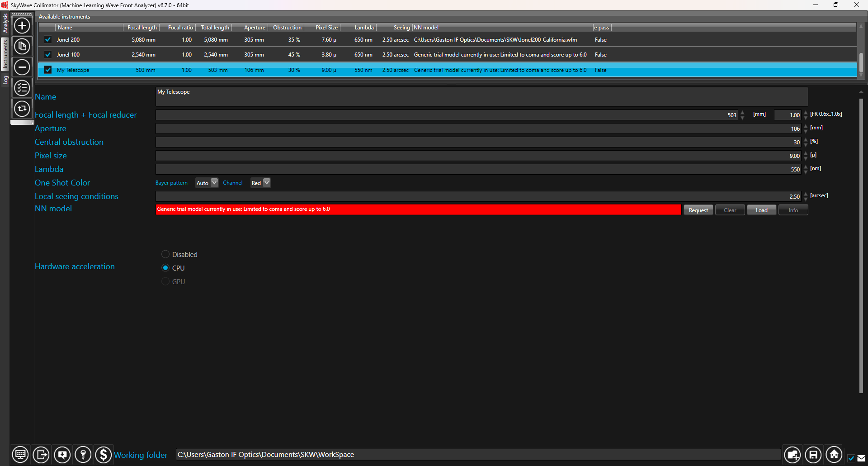Click the Working folder path field
The width and height of the screenshot is (868, 466).
pos(477,455)
